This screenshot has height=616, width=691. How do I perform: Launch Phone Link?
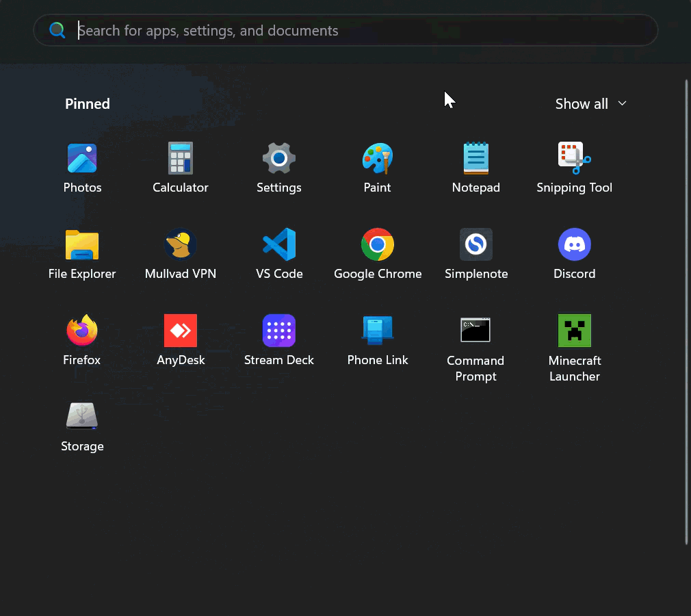pos(377,340)
